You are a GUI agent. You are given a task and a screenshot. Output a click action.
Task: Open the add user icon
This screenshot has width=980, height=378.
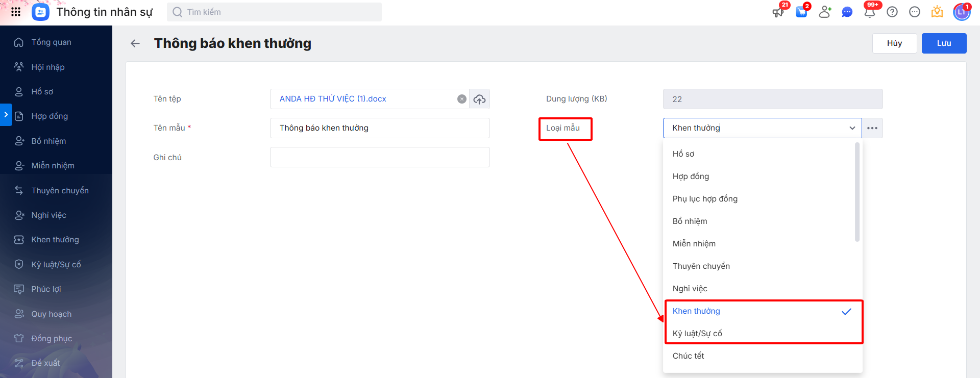tap(824, 12)
